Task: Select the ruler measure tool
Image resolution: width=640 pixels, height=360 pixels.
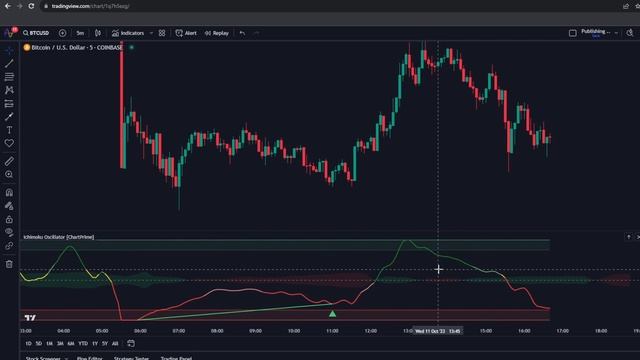Action: (9, 161)
